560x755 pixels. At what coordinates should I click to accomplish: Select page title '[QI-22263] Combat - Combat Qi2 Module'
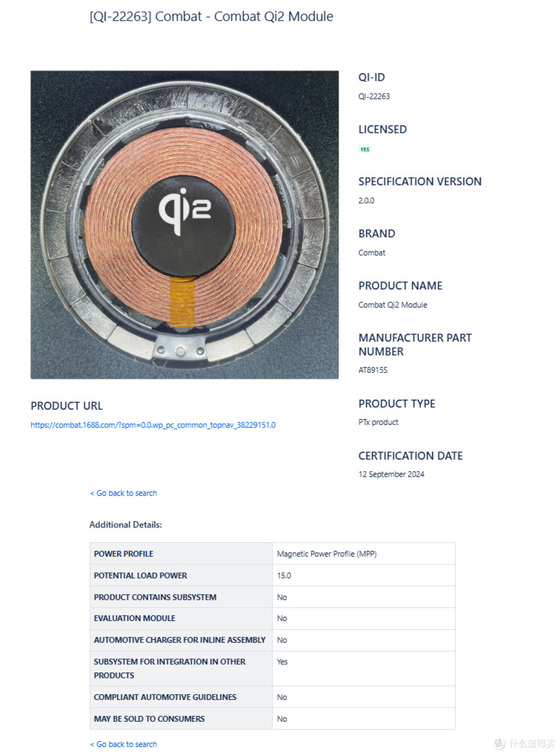click(x=211, y=17)
